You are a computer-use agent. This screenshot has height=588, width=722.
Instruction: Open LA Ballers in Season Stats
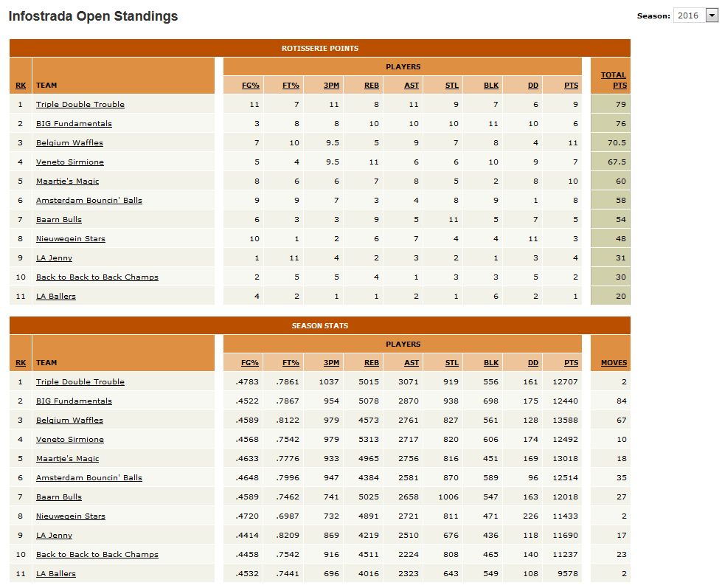tap(56, 573)
